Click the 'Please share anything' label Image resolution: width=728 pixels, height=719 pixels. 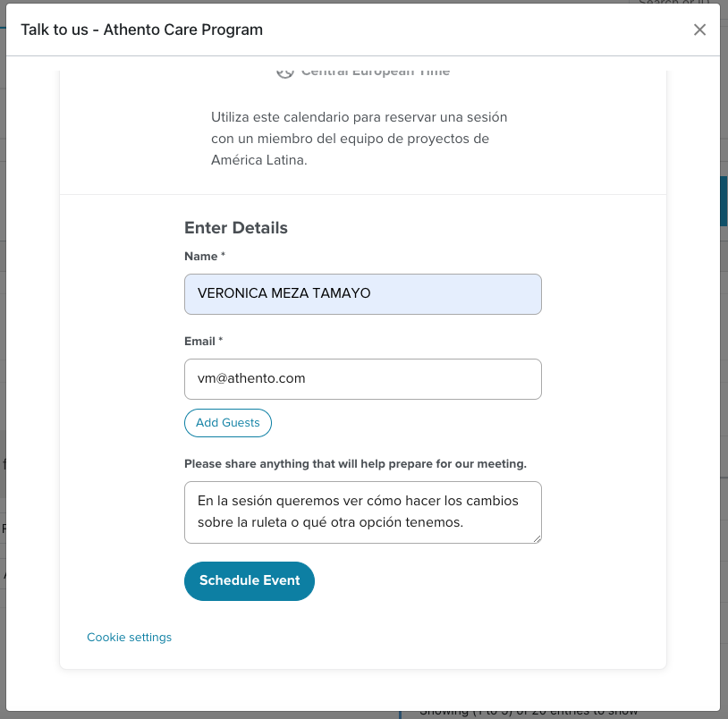(x=355, y=464)
